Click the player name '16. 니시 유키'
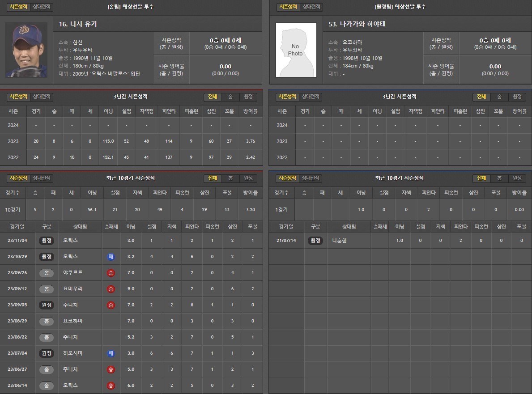The image size is (532, 394). 78,24
